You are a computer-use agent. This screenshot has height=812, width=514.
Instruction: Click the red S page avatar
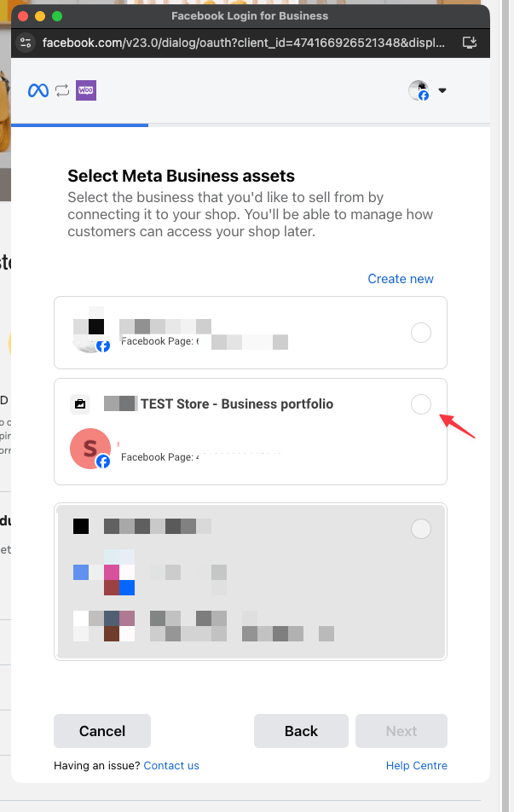click(x=90, y=449)
